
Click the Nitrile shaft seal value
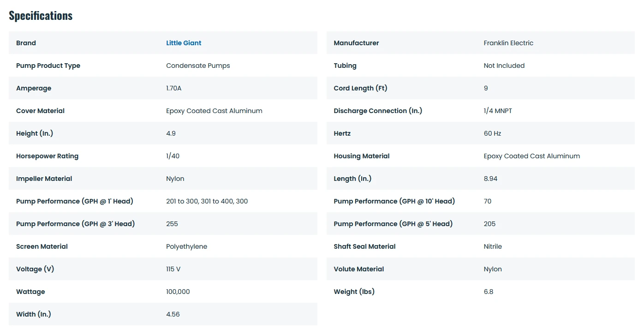[x=493, y=246]
